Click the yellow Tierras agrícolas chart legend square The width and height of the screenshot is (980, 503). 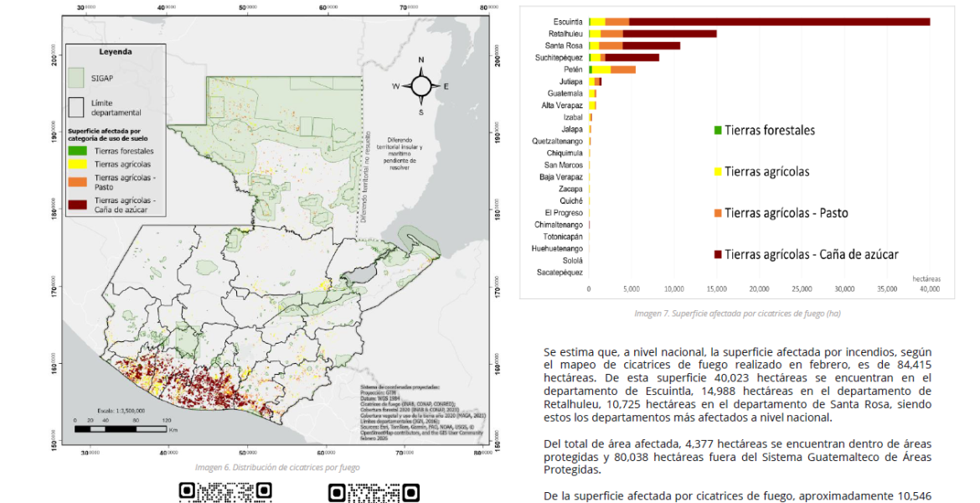tap(718, 172)
